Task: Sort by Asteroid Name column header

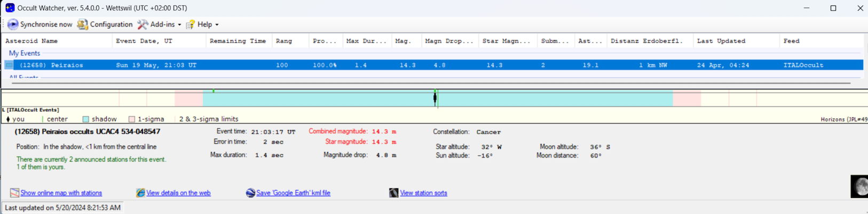Action: [31, 41]
